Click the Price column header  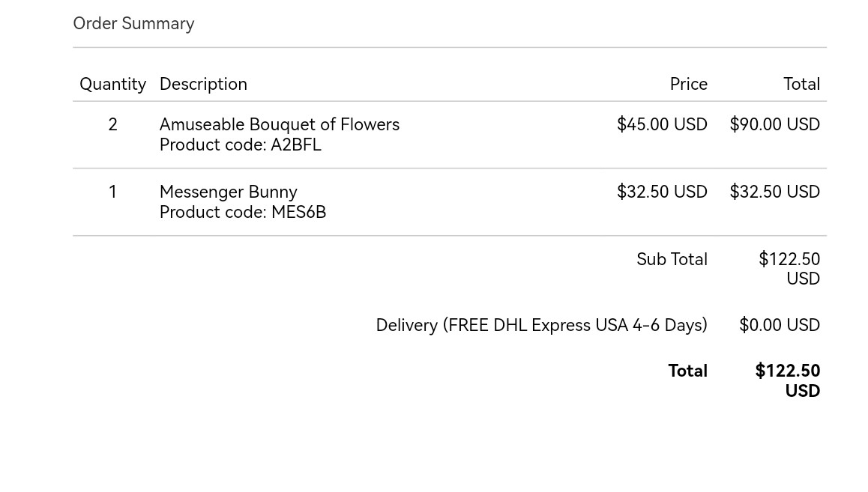(x=688, y=84)
